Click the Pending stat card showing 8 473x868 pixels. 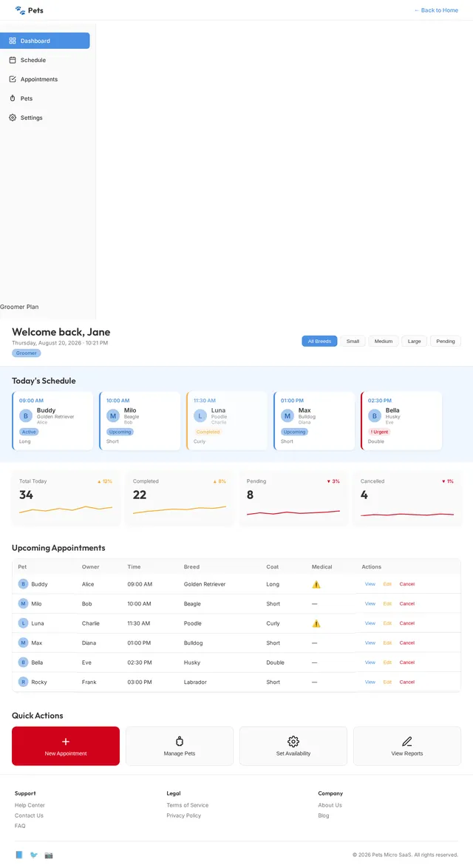point(293,498)
